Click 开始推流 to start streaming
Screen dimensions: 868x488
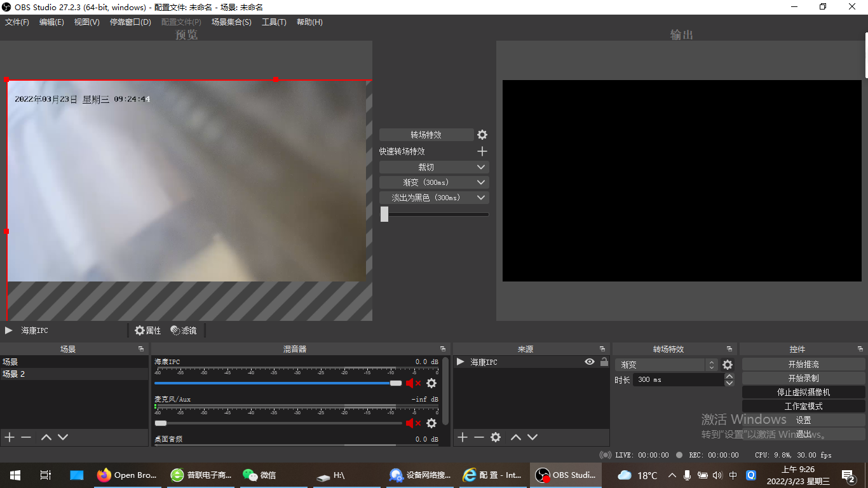click(x=803, y=364)
